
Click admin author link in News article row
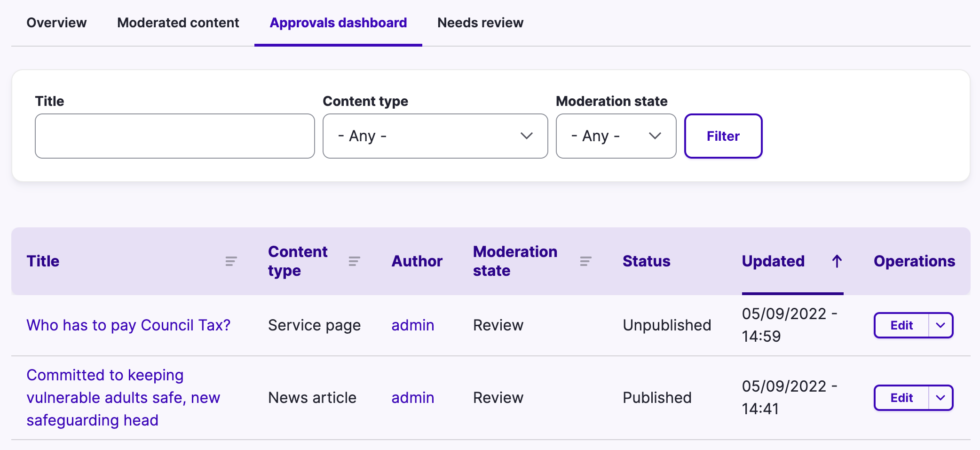pyautogui.click(x=412, y=398)
